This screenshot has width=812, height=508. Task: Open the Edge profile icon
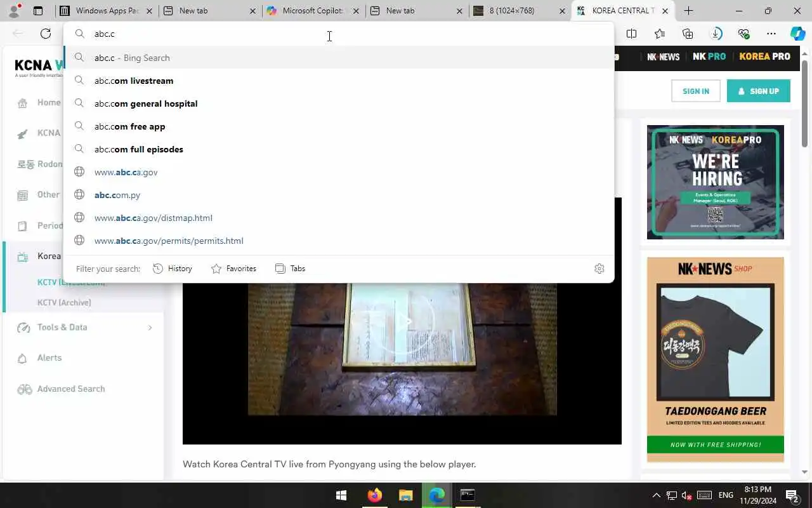coord(14,10)
